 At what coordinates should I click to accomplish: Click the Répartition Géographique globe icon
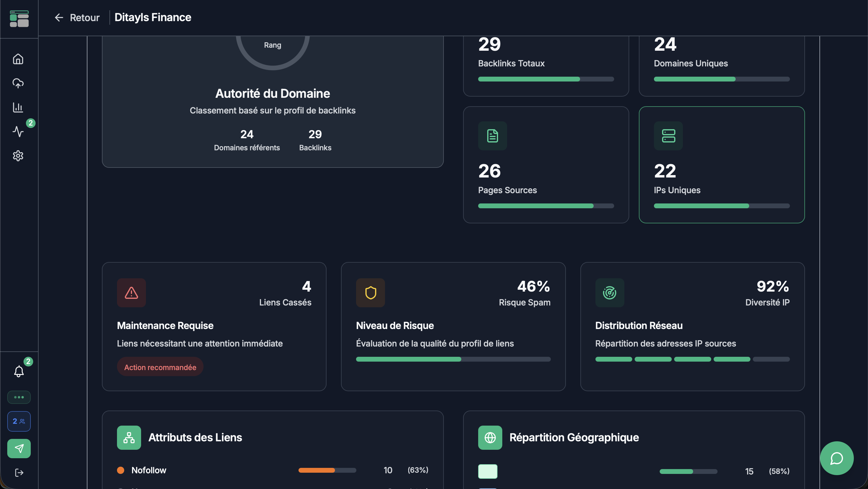tap(490, 437)
